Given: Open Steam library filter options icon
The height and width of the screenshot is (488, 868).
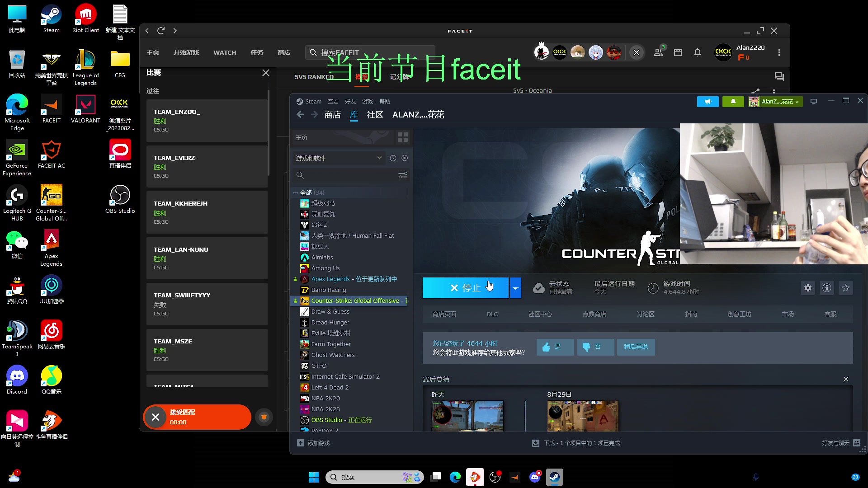Looking at the screenshot, I should (402, 175).
